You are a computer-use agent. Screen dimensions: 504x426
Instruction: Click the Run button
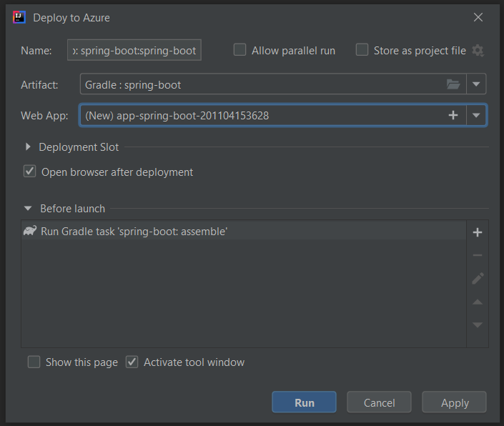pyautogui.click(x=304, y=402)
